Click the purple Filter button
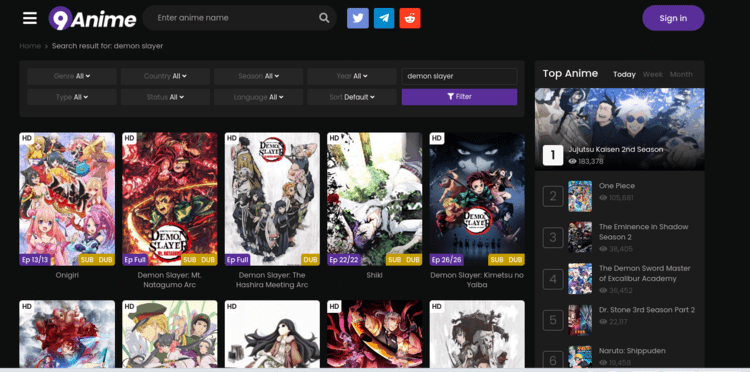 459,97
